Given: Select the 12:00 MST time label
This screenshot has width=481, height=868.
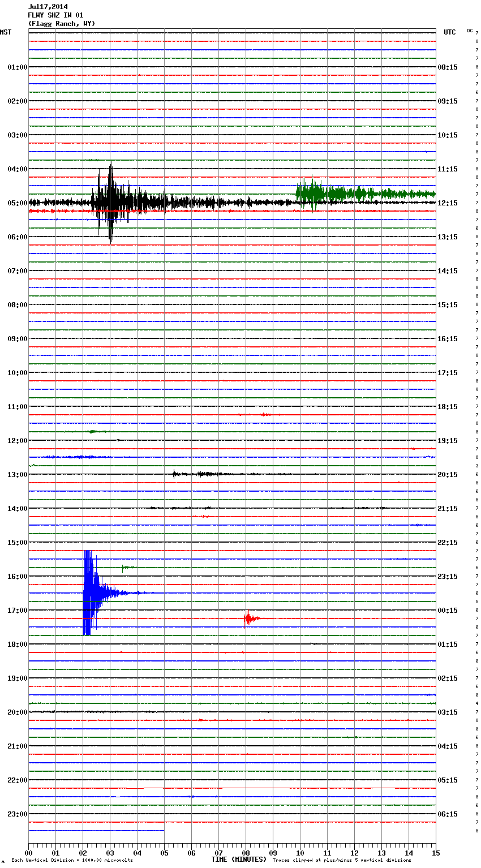Looking at the screenshot, I should 18,441.
